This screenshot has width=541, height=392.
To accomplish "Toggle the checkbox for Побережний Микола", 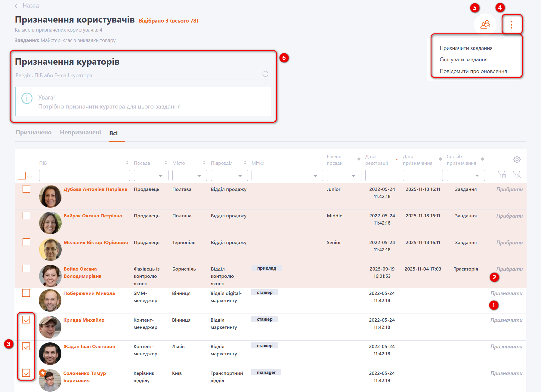I will [26, 293].
